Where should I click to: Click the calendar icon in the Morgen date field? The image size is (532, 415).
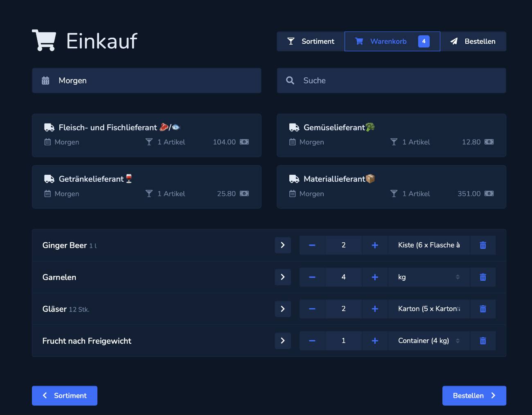point(45,81)
